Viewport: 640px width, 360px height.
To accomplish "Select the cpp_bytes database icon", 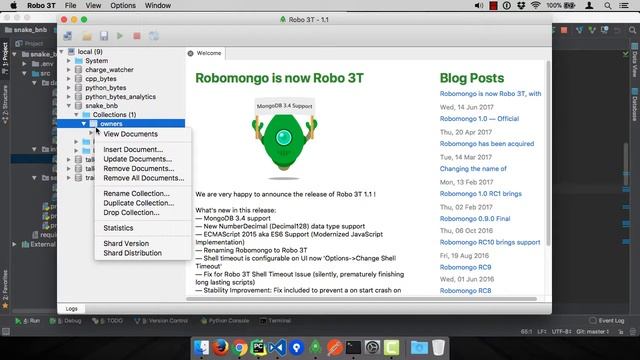I will click(x=78, y=79).
